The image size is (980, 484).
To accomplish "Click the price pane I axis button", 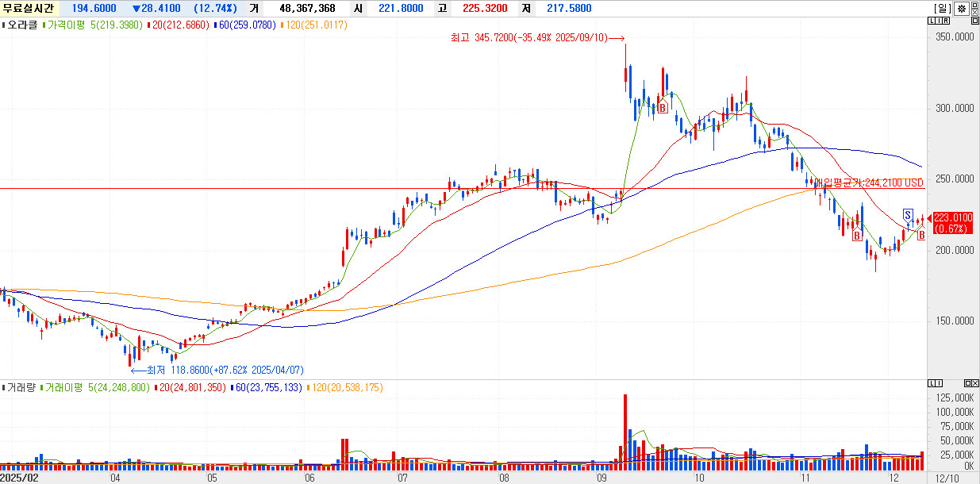I will tap(939, 21).
